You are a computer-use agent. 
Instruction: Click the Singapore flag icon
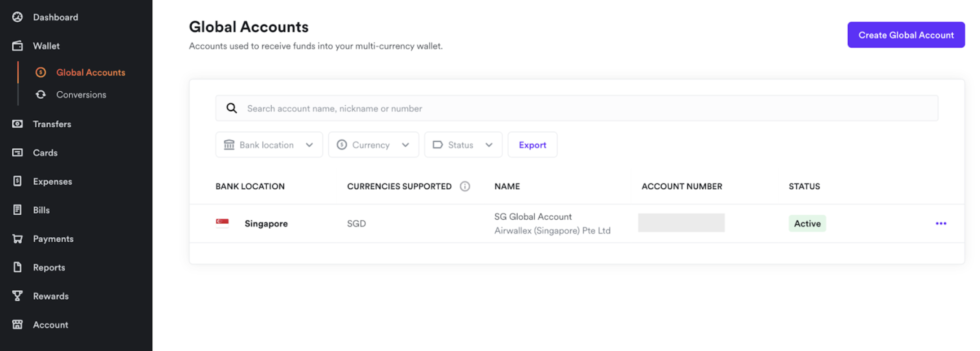click(222, 223)
